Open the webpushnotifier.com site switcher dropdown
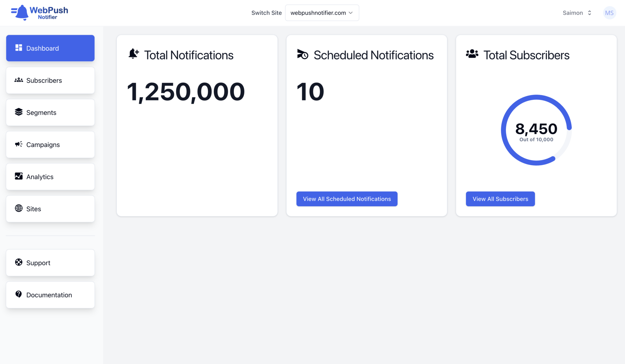 (x=322, y=13)
